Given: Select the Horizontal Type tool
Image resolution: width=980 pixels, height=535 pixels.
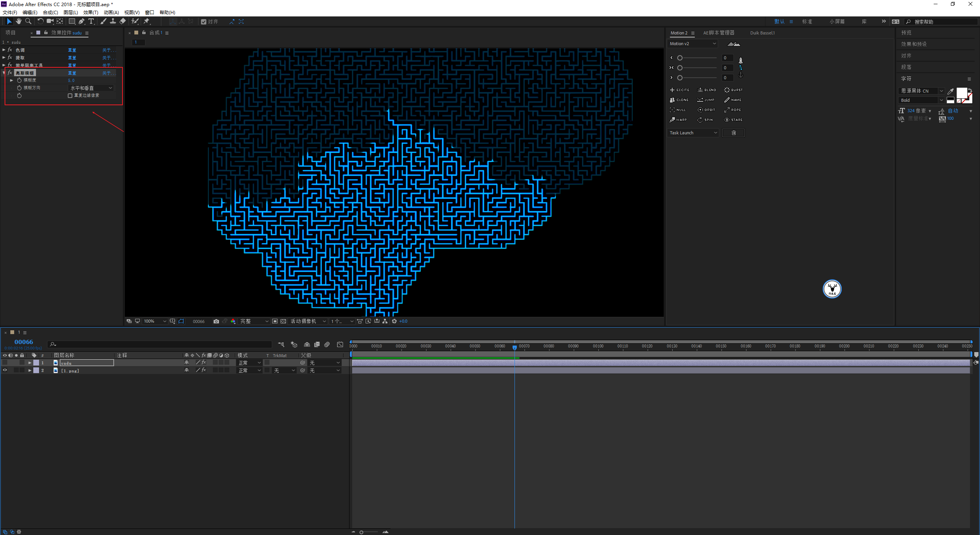Looking at the screenshot, I should click(x=91, y=21).
